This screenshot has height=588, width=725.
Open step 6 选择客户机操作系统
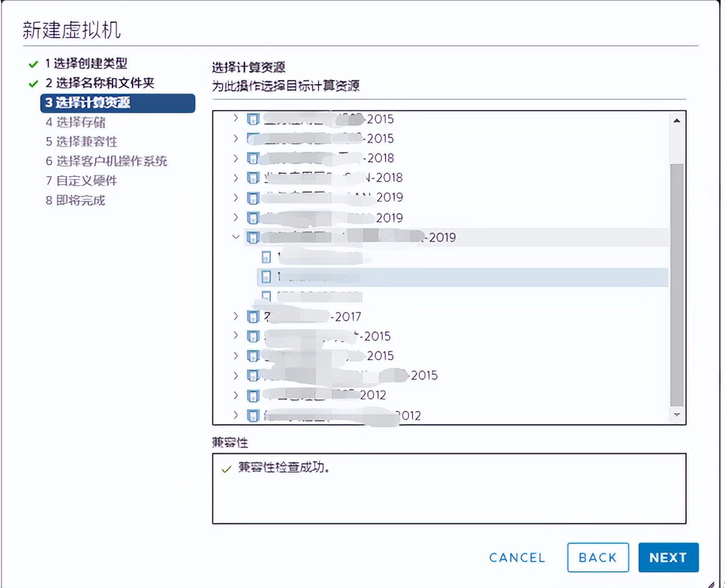(106, 161)
